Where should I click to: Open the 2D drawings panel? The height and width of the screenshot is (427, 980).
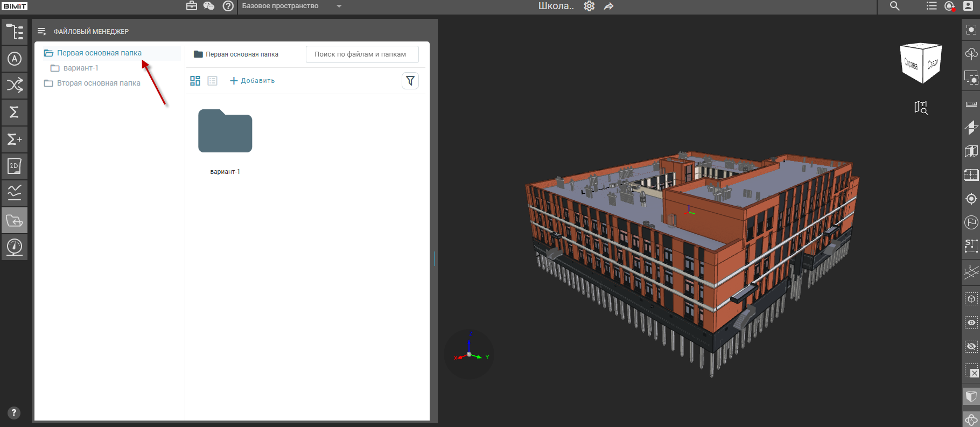15,166
